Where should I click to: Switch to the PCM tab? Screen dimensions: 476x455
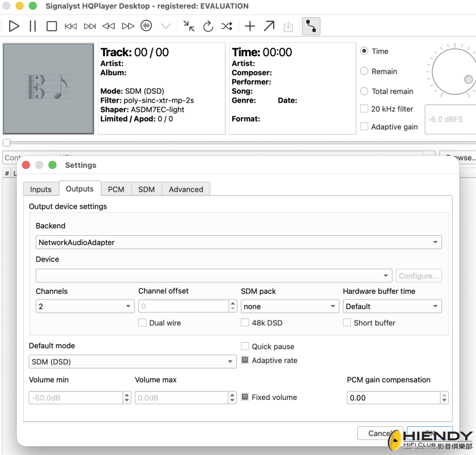[x=116, y=189]
